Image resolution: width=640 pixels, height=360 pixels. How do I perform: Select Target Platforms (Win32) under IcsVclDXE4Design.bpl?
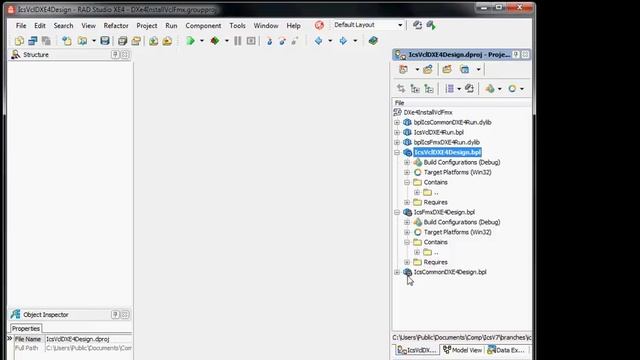click(458, 172)
